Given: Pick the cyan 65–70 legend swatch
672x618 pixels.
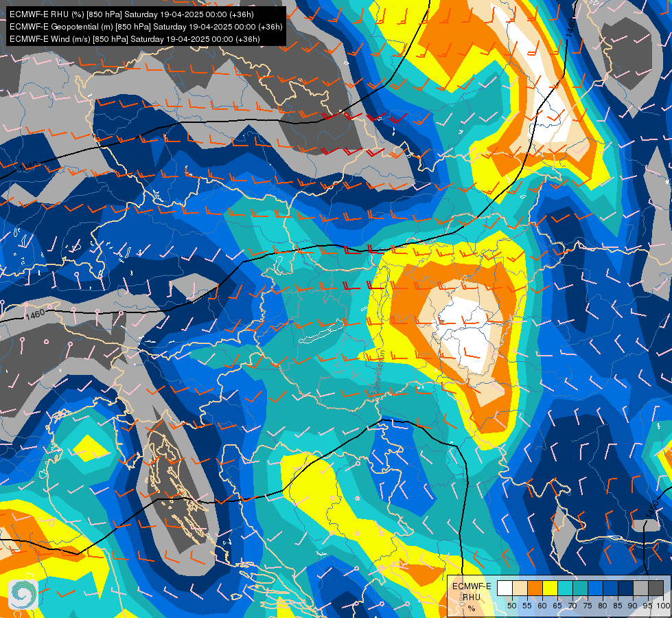Looking at the screenshot, I should pos(566,588).
